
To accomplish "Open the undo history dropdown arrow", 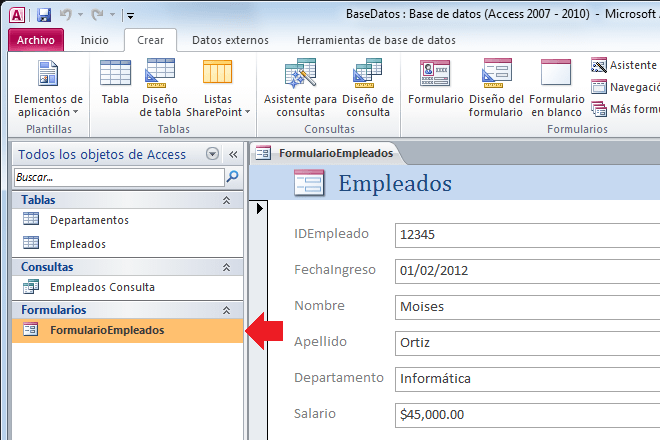I will pyautogui.click(x=80, y=16).
